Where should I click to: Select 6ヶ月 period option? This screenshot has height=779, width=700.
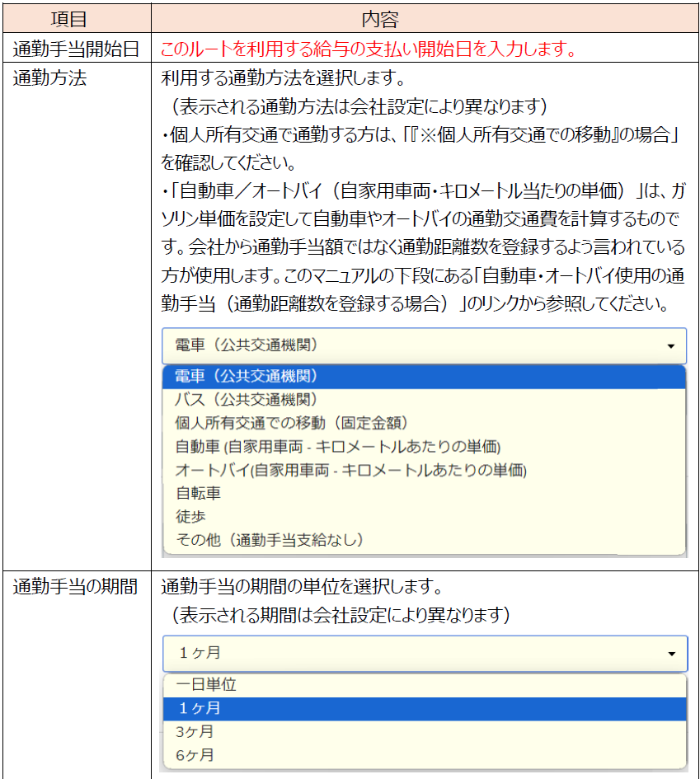point(195,754)
